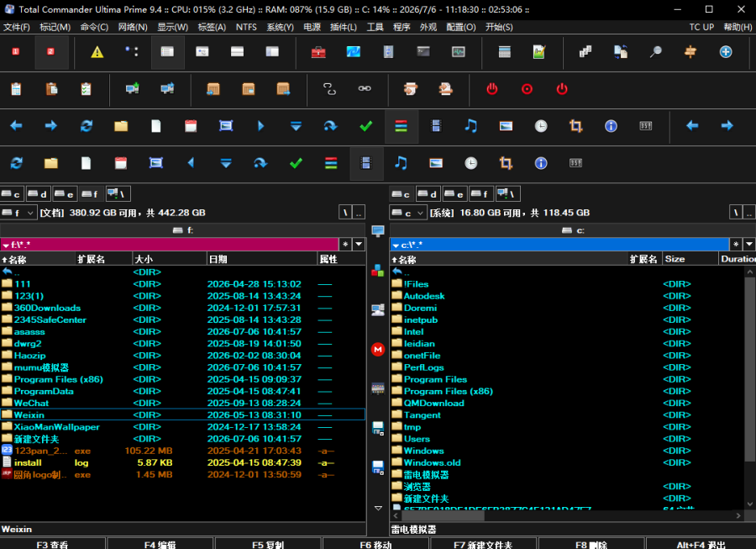
Task: Open the search magnifier tool
Action: click(655, 51)
